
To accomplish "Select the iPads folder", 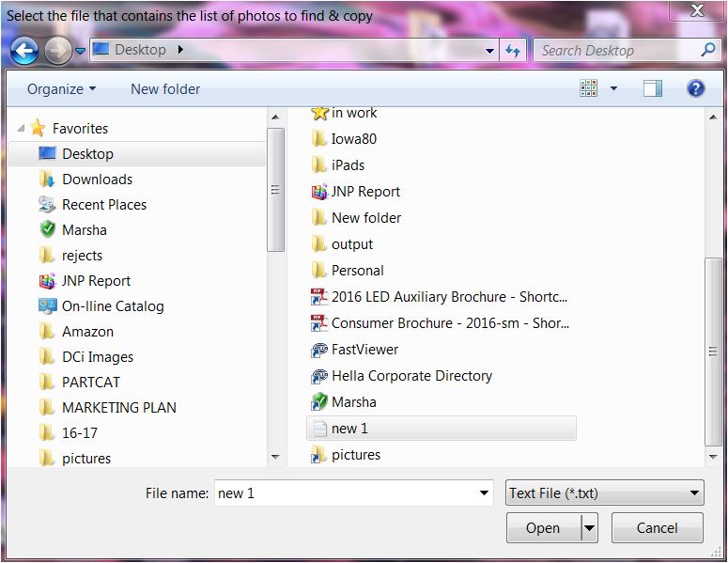I will [338, 165].
